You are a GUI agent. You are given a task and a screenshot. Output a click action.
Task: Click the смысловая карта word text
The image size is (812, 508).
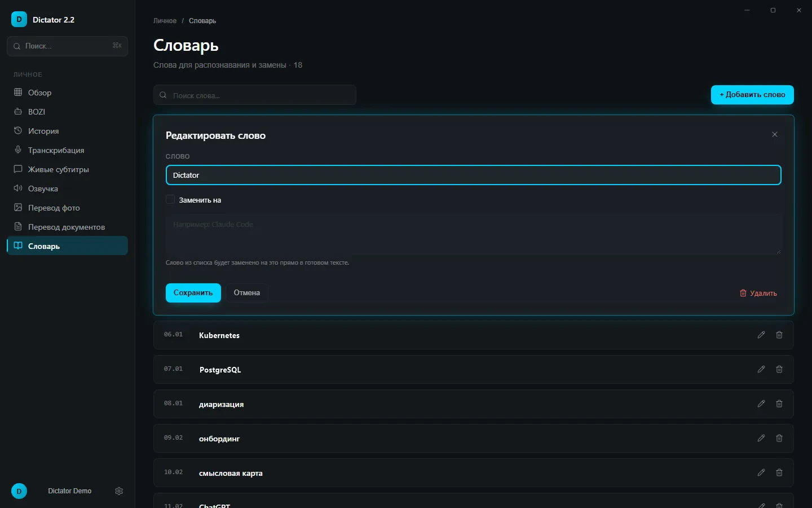coord(231,473)
